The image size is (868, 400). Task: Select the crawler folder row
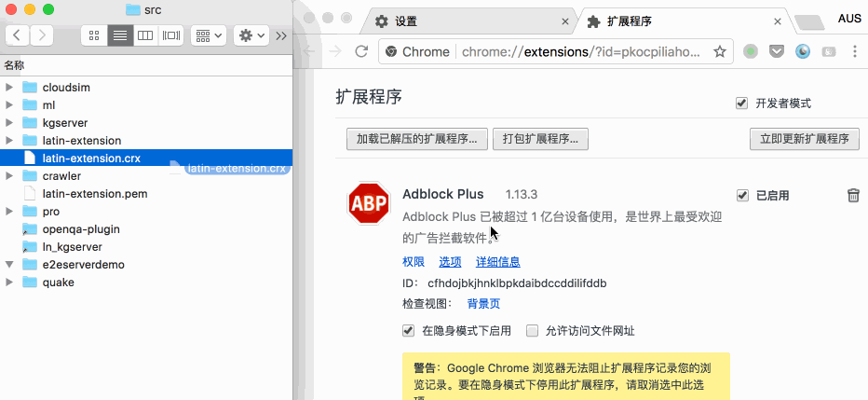coord(146,176)
